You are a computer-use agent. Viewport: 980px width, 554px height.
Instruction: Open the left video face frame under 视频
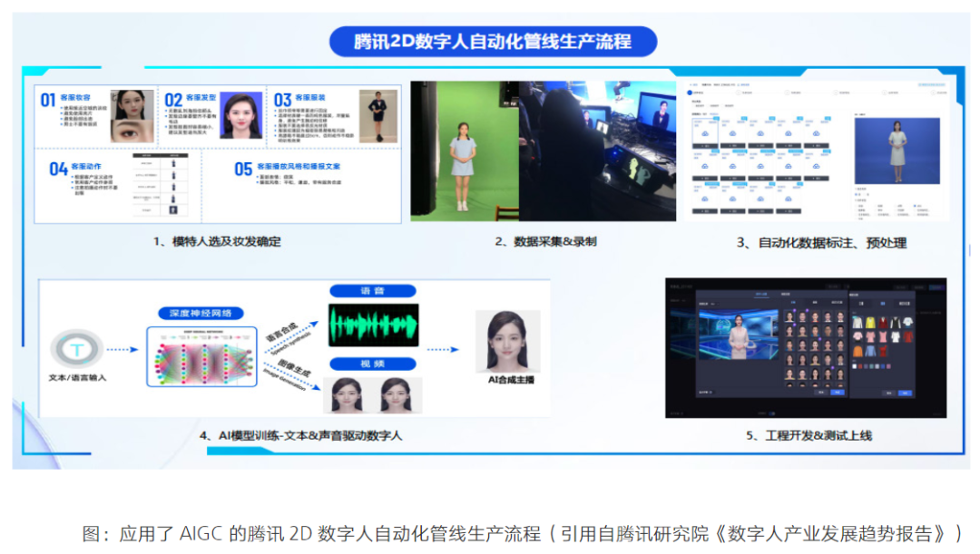(347, 394)
